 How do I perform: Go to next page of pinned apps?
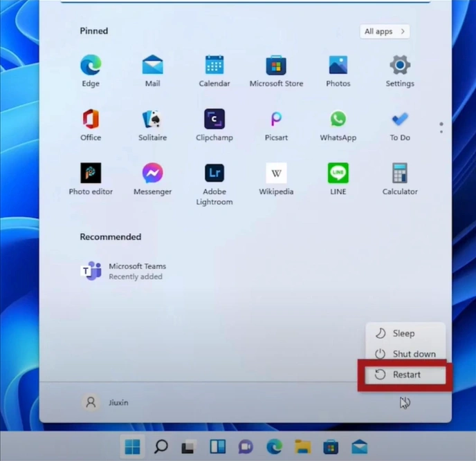click(441, 131)
